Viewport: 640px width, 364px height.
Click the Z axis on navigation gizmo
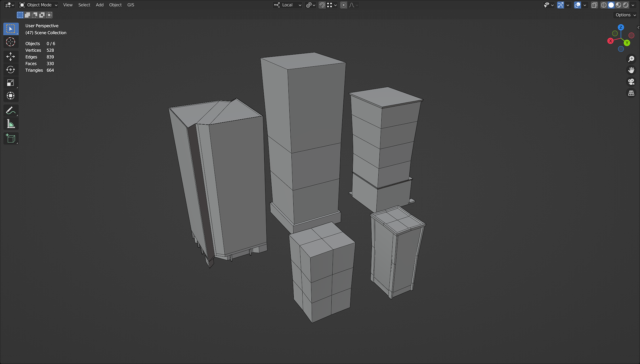(x=621, y=27)
